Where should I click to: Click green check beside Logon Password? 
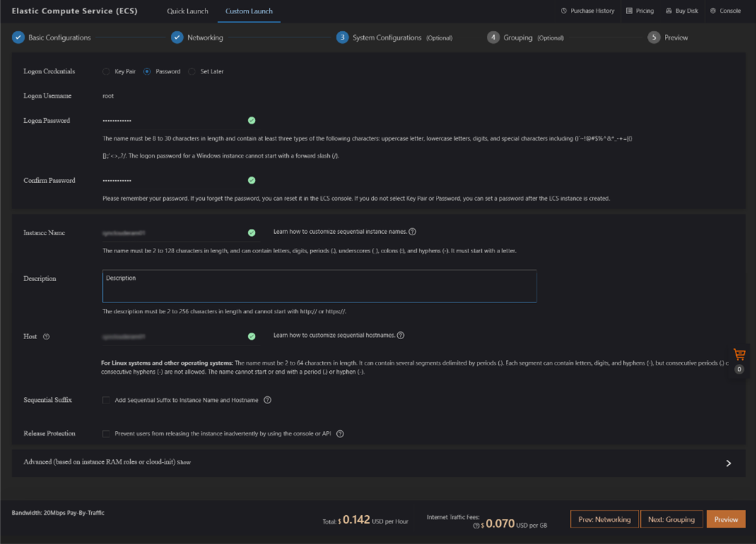click(x=252, y=121)
